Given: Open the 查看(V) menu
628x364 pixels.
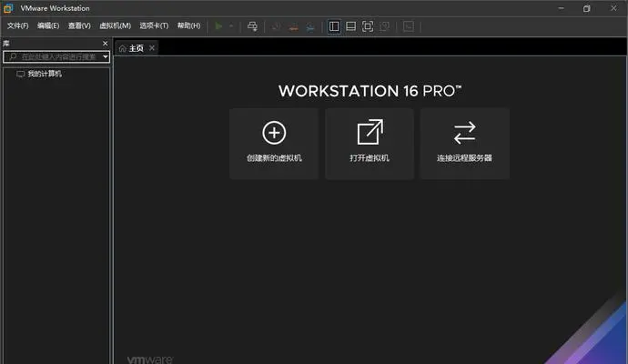Looking at the screenshot, I should coord(79,25).
